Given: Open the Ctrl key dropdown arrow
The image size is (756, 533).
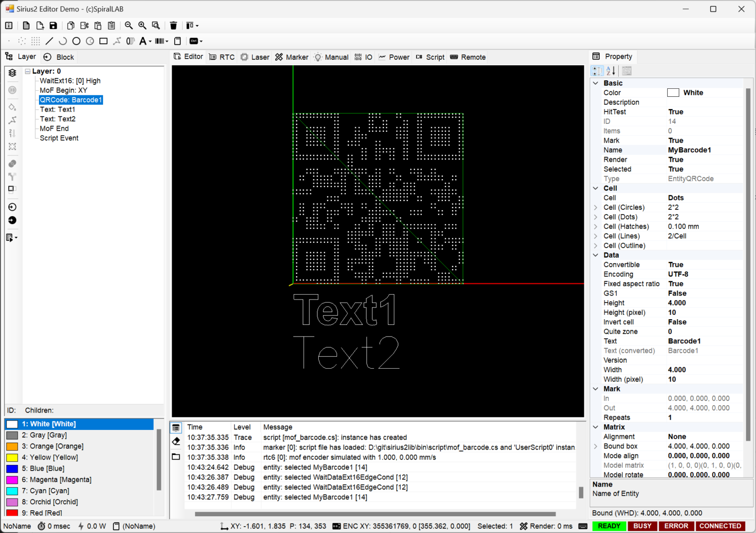Looking at the screenshot, I should (201, 41).
